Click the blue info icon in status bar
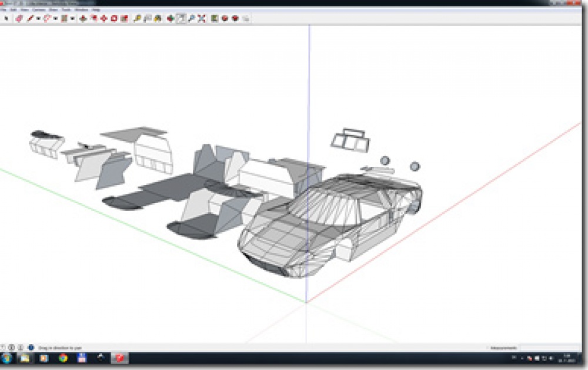This screenshot has height=370, width=588. pyautogui.click(x=31, y=348)
